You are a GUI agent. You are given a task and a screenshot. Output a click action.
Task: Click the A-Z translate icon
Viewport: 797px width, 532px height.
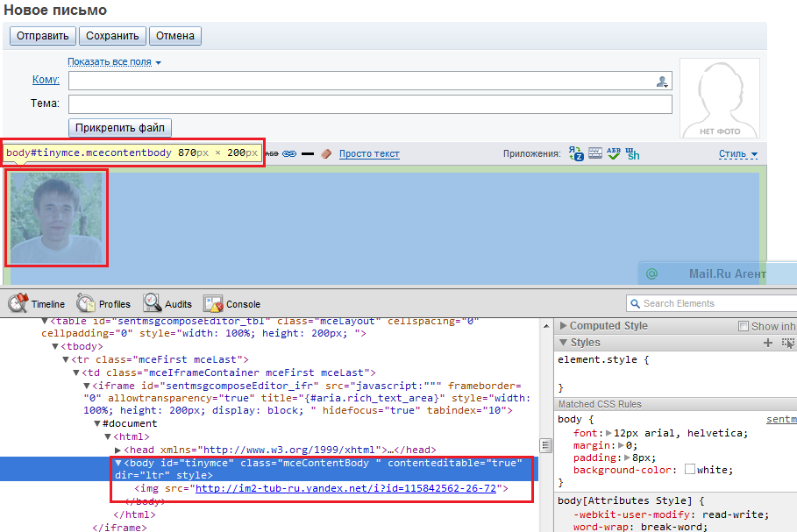pyautogui.click(x=576, y=153)
